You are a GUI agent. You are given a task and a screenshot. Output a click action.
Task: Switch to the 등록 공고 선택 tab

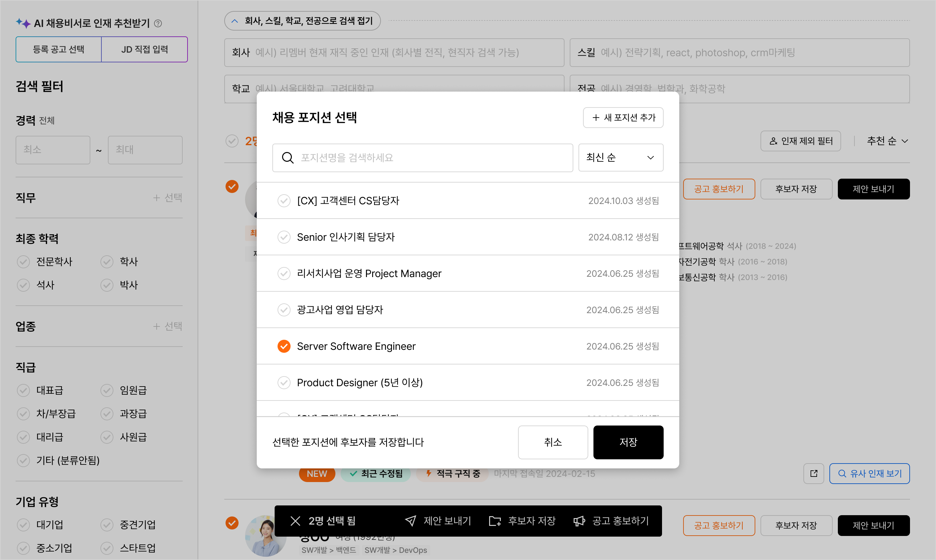click(58, 49)
